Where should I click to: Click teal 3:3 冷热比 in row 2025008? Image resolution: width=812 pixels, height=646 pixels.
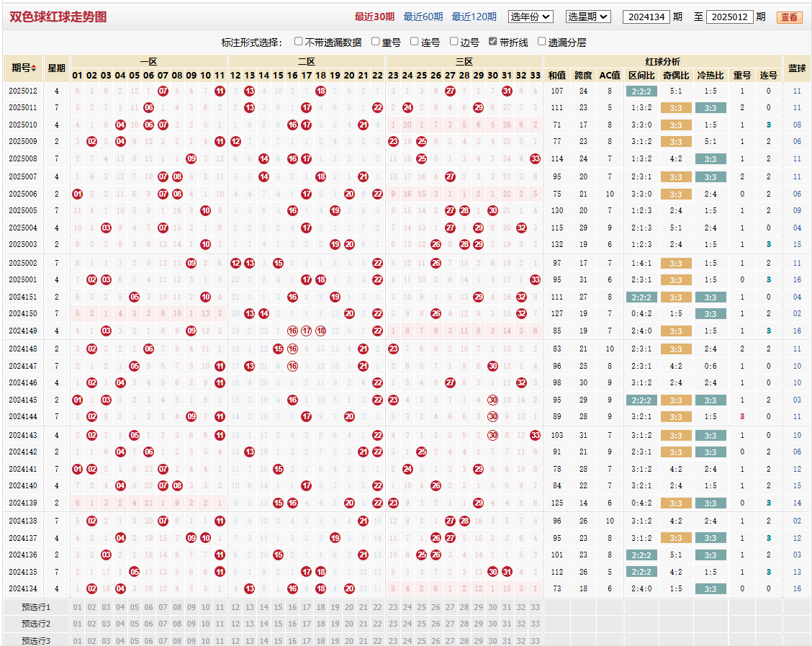tap(710, 159)
